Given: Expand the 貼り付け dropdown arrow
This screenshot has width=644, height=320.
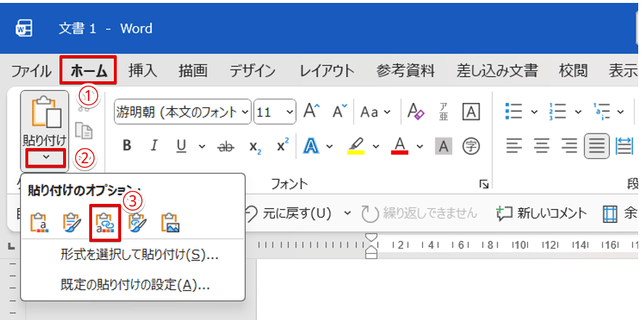Looking at the screenshot, I should point(46,158).
